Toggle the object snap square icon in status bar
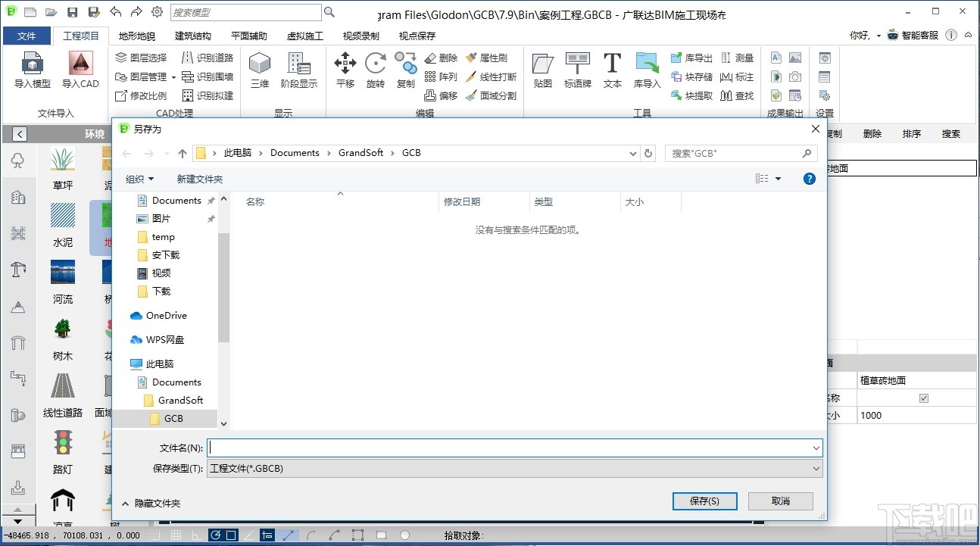This screenshot has height=546, width=980. 232,535
